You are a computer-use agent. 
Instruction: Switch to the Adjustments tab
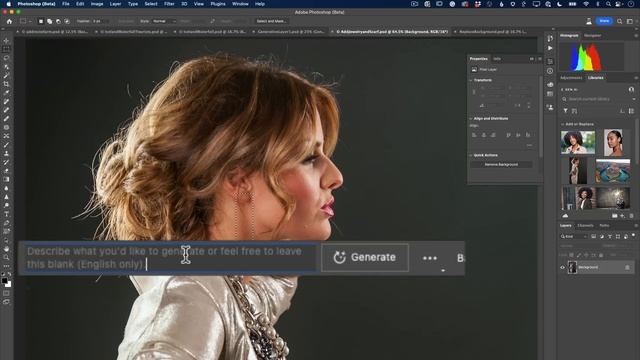point(571,78)
